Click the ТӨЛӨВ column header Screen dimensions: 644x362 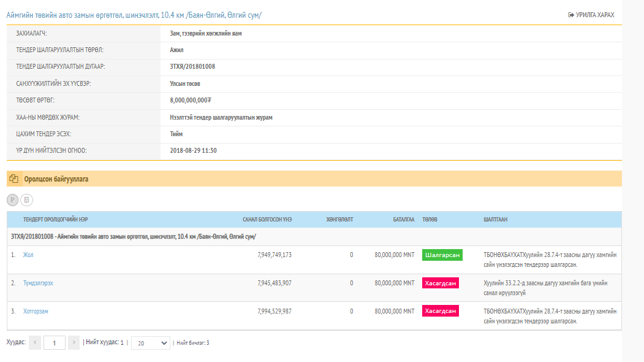click(x=430, y=220)
